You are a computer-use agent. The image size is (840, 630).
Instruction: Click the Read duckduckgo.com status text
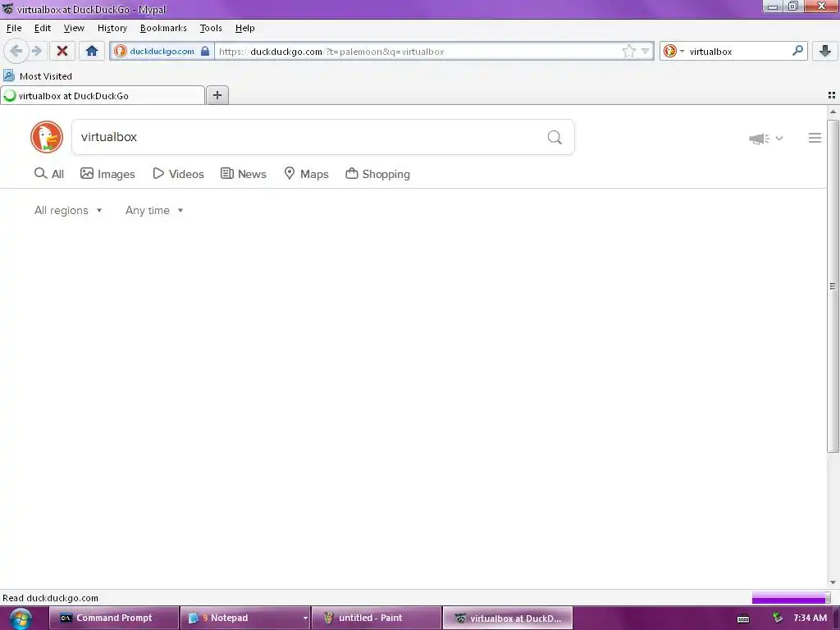[50, 598]
